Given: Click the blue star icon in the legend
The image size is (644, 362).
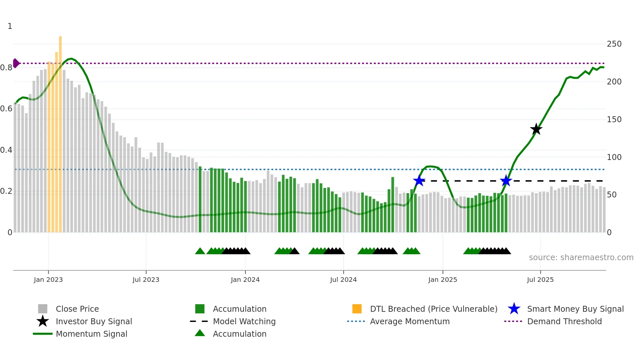Looking at the screenshot, I should [514, 309].
